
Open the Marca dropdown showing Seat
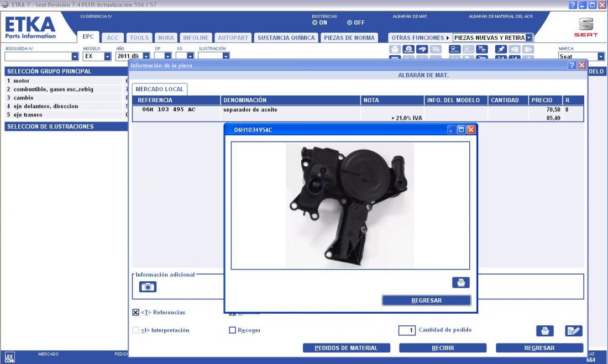[601, 56]
